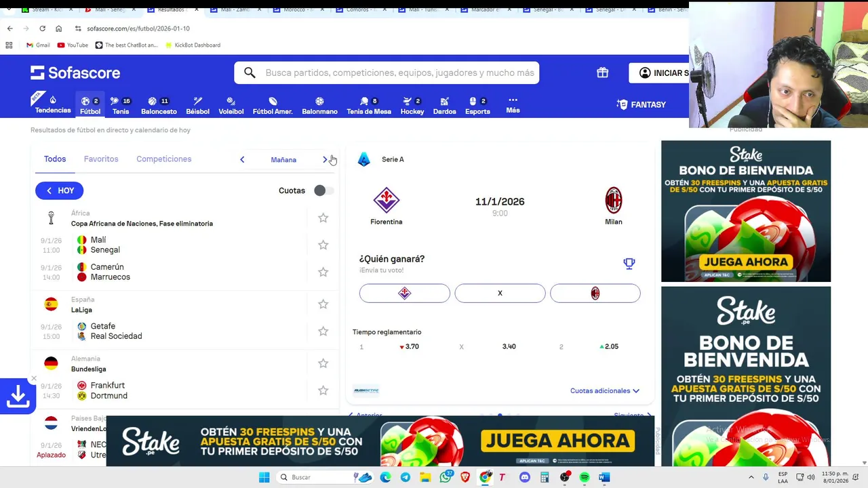Click JUEGA AHORA in bottom banner
The height and width of the screenshot is (488, 868).
pyautogui.click(x=557, y=441)
